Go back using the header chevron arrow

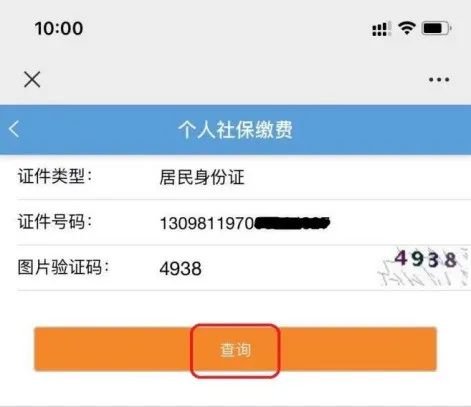(x=14, y=129)
